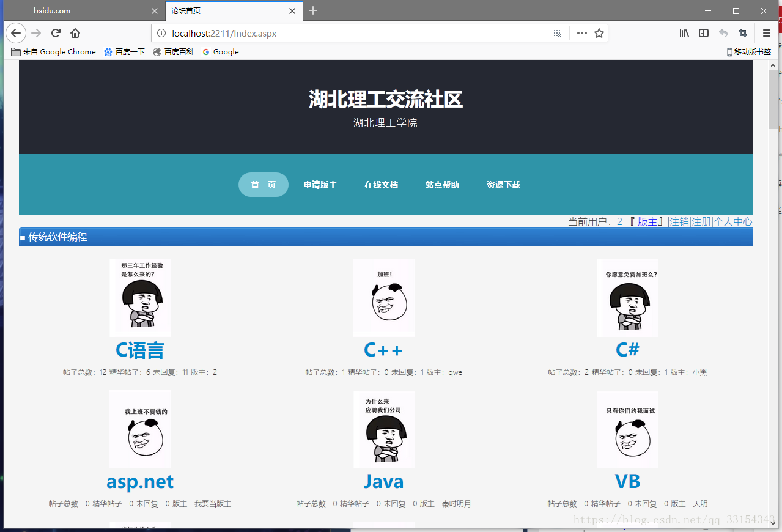The width and height of the screenshot is (782, 532).
Task: Click the 湖北理工学院 subtitle text
Action: 386,123
